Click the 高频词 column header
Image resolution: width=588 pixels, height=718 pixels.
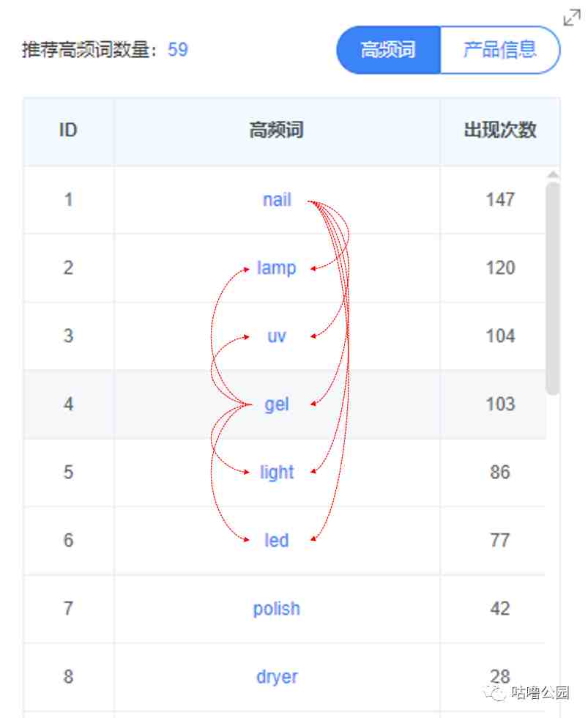(276, 130)
